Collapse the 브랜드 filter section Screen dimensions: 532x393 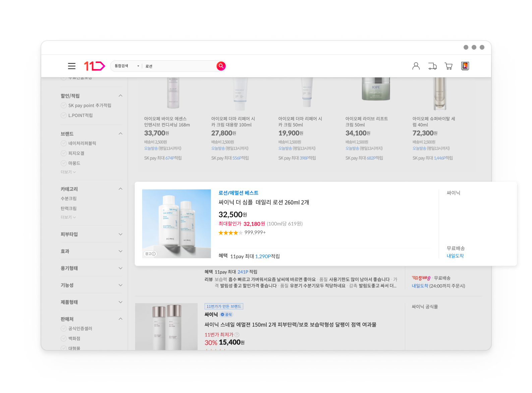(120, 134)
